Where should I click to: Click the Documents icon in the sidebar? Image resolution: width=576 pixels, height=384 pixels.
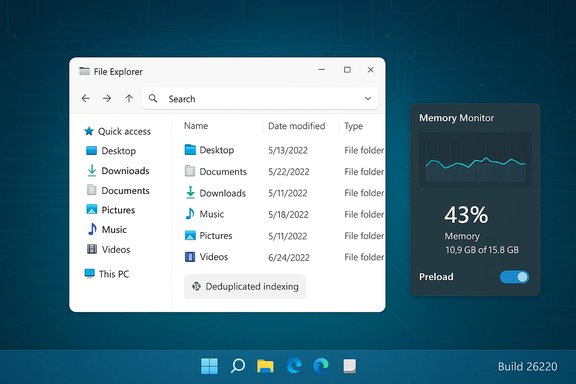[91, 190]
